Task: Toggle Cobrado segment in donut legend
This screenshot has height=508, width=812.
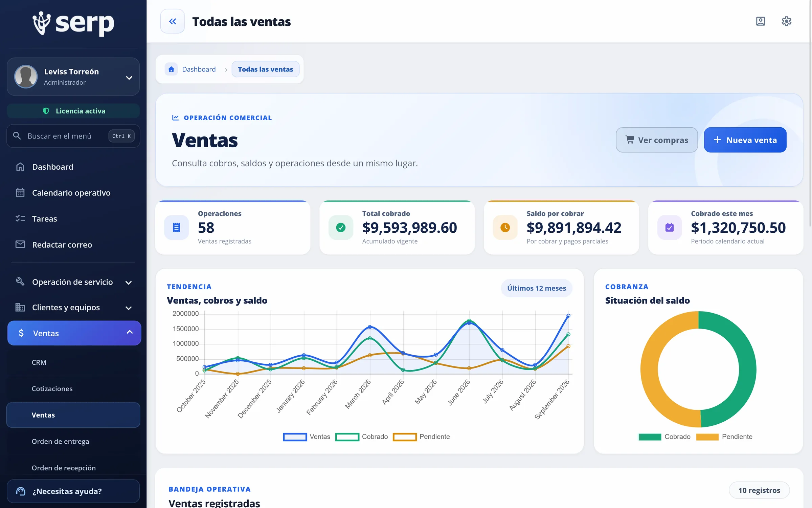Action: (664, 437)
